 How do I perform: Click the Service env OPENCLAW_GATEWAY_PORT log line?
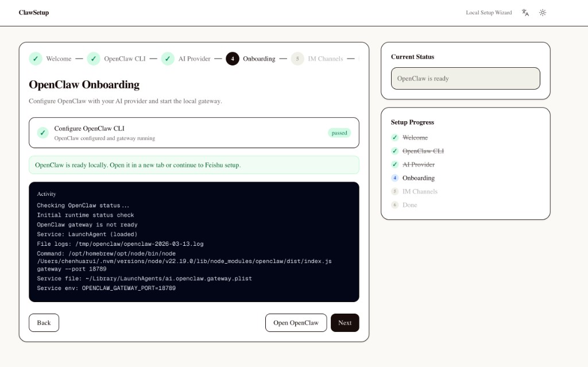pyautogui.click(x=106, y=288)
